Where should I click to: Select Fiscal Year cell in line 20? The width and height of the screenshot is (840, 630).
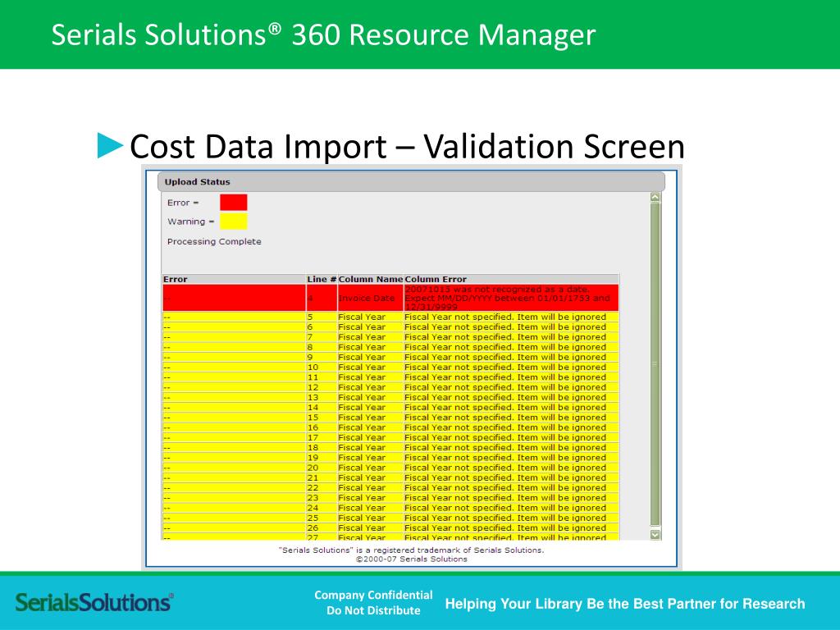370,468
